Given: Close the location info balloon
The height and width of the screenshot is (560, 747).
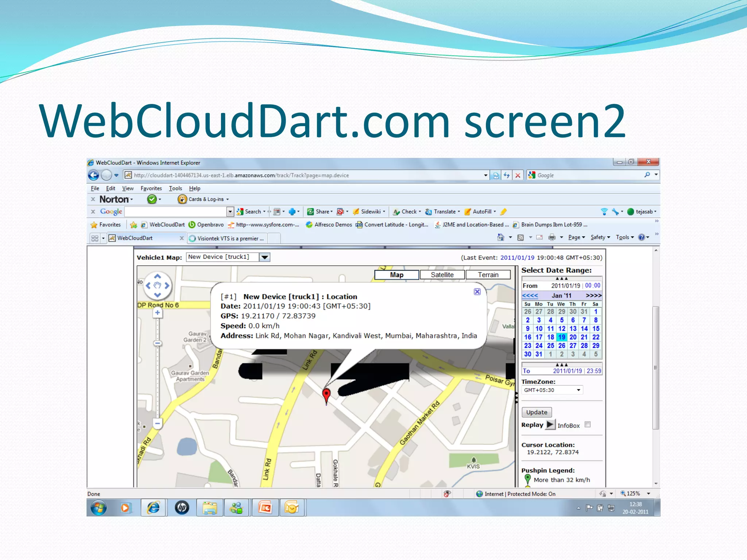Looking at the screenshot, I should (x=477, y=292).
